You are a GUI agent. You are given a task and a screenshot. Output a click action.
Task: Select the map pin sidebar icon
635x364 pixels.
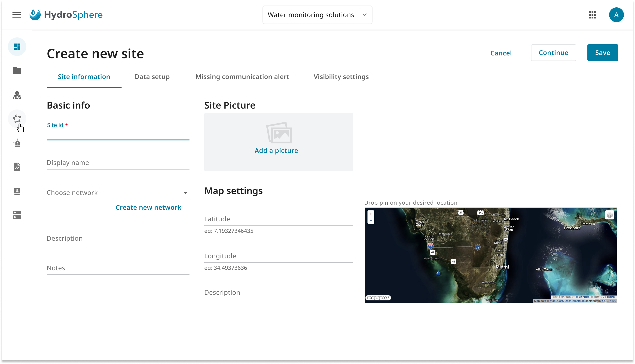[17, 95]
